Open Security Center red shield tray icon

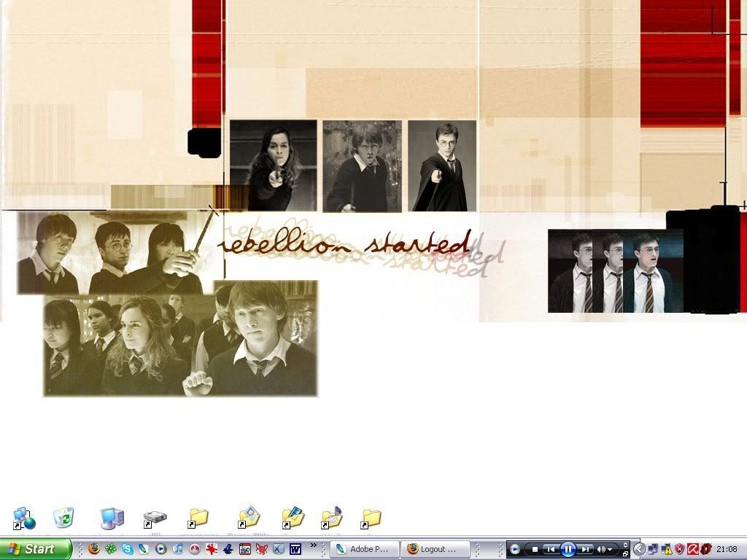(x=680, y=549)
